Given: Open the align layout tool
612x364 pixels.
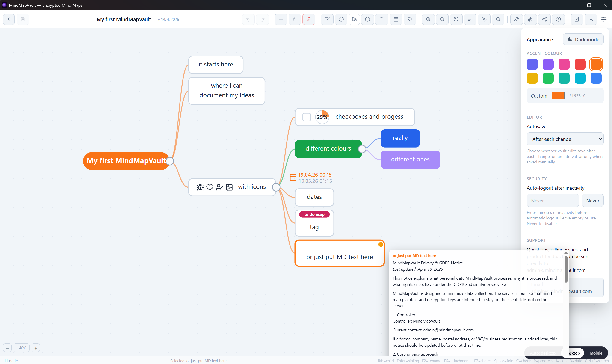Looking at the screenshot, I should [470, 19].
